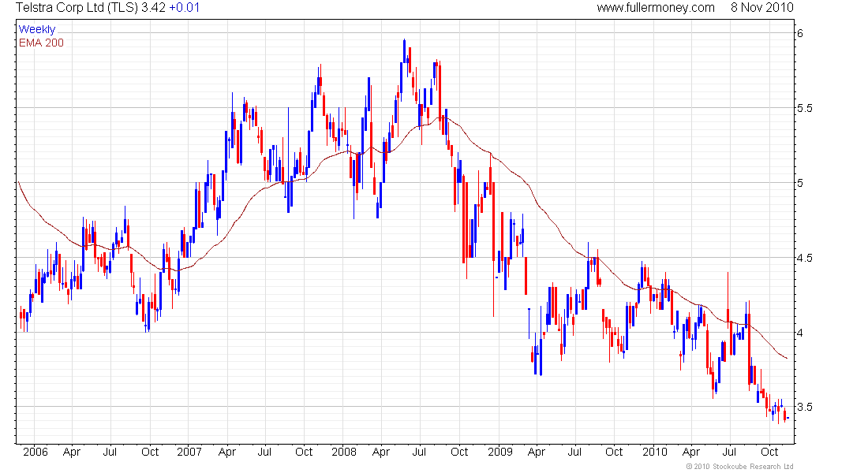Click the '3.5' price axis label
The width and height of the screenshot is (868, 473).
tap(805, 407)
